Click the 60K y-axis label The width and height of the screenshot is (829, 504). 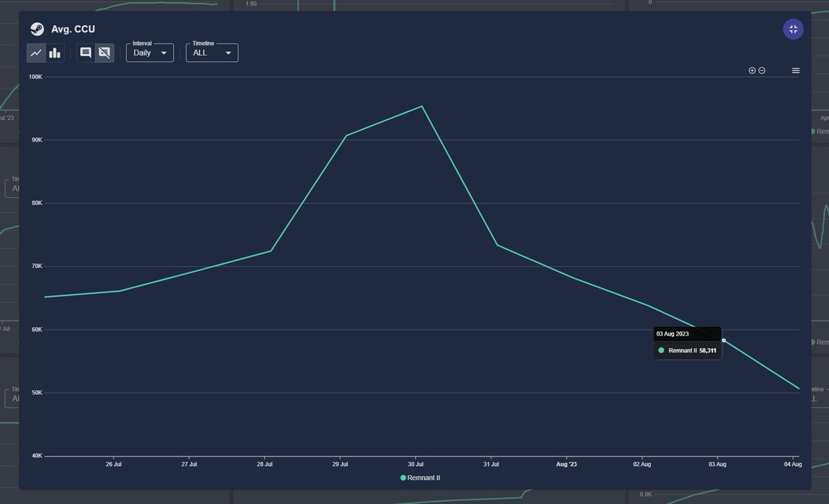pos(37,329)
